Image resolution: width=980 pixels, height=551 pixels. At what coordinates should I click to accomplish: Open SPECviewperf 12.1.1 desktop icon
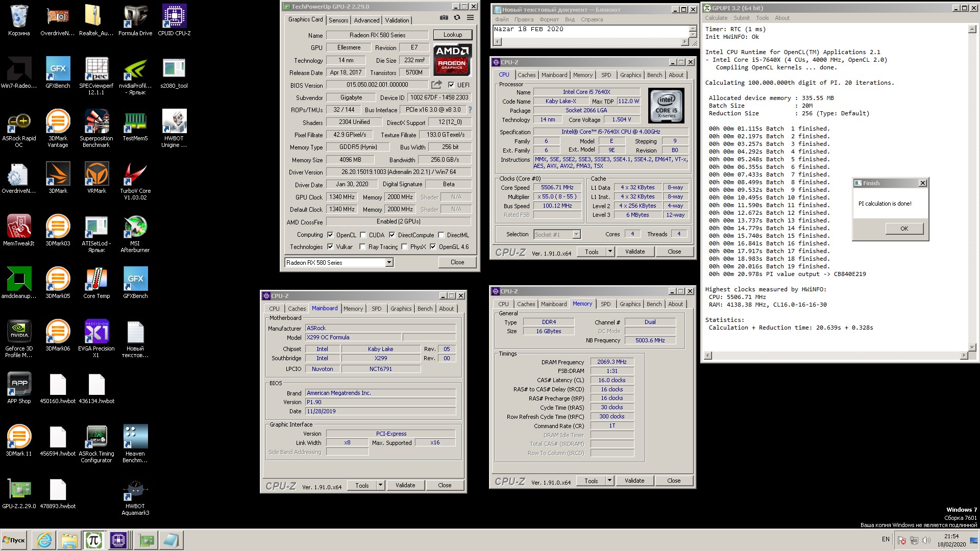click(x=96, y=76)
